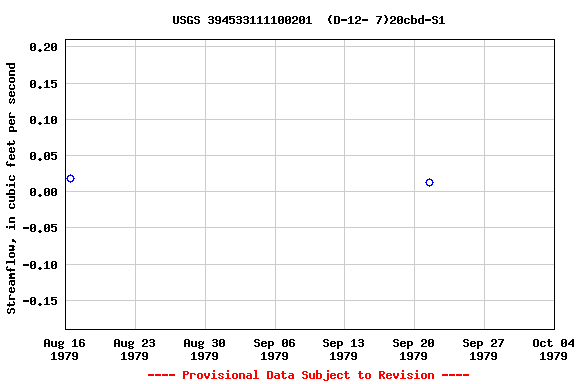Screen dimensions: 576x384
Task: Click the Provisional Data Subject to Revision notice
Action: coord(308,375)
